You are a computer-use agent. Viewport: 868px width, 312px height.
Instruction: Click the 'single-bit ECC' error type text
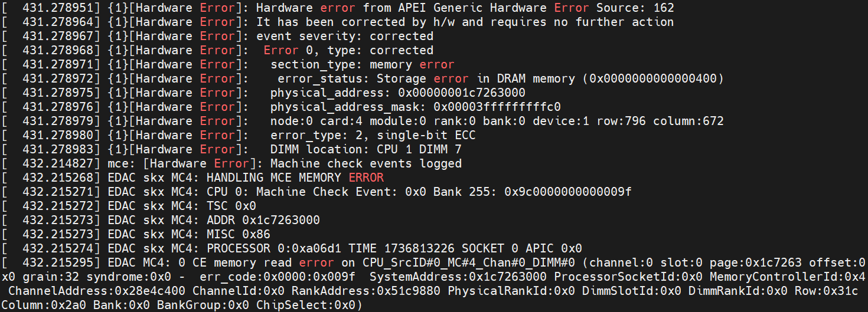coord(426,135)
